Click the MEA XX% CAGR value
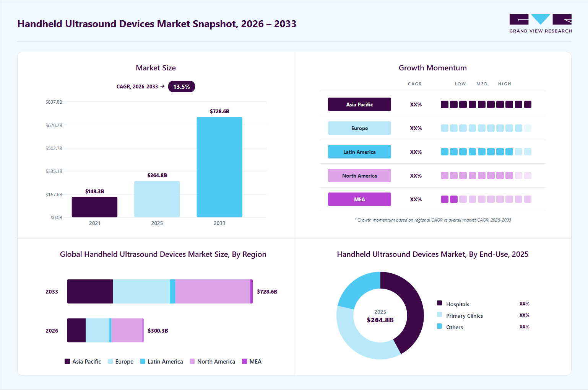Viewport: 588px width, 390px height. tap(416, 199)
